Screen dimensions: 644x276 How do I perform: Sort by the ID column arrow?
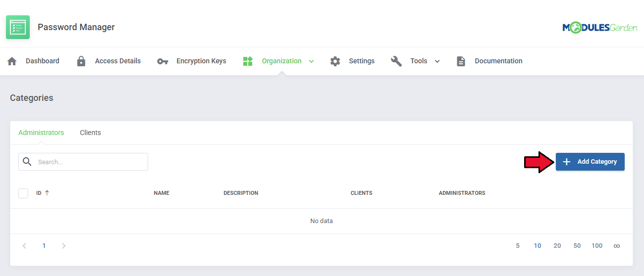(x=47, y=193)
